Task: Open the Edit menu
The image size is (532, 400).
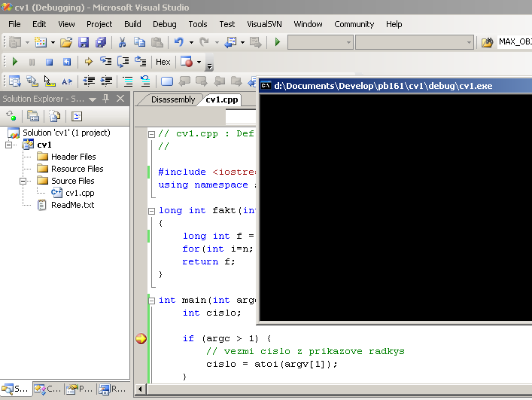Action: (x=39, y=24)
